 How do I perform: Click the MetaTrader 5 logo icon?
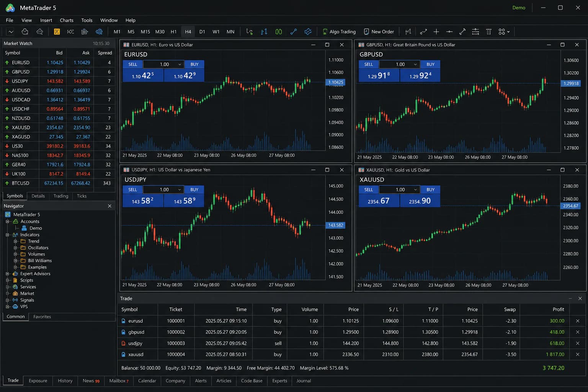(x=10, y=8)
